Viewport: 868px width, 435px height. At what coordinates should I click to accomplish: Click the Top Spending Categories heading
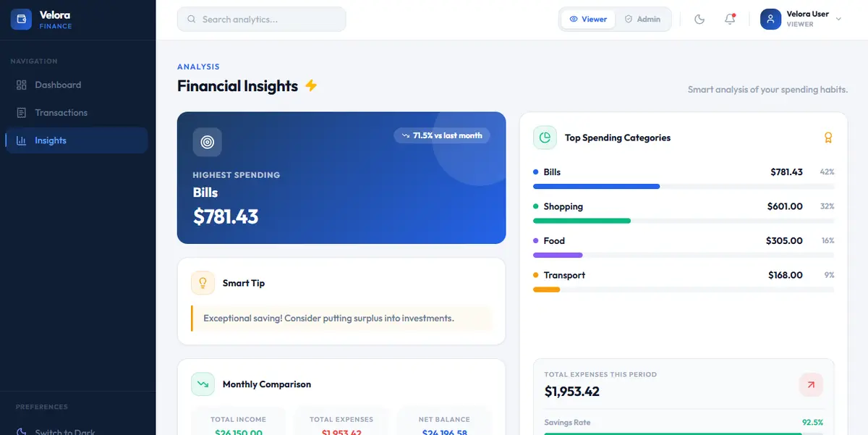click(x=618, y=138)
